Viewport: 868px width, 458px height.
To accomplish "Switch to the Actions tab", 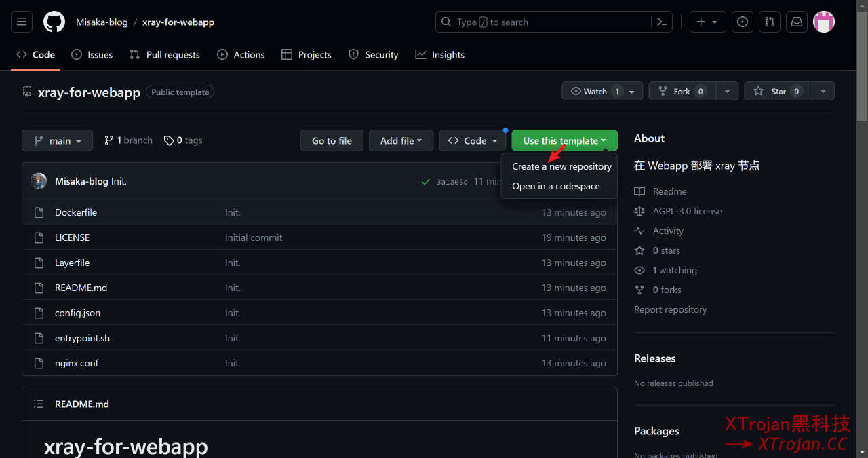I will pyautogui.click(x=241, y=54).
